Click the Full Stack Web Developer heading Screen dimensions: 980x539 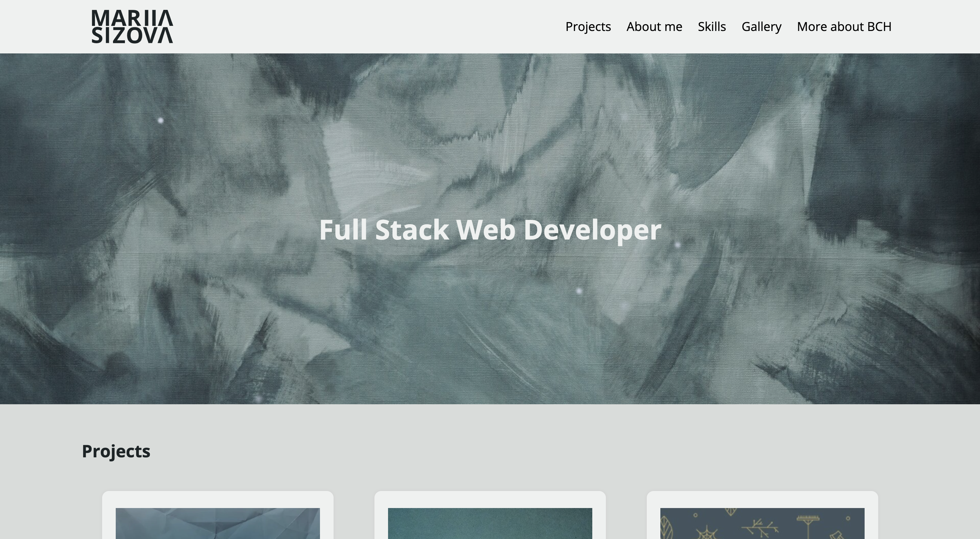(490, 230)
